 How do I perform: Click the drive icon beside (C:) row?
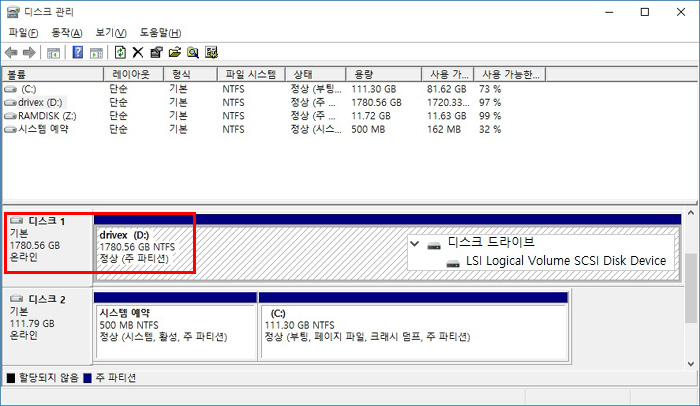(x=10, y=89)
